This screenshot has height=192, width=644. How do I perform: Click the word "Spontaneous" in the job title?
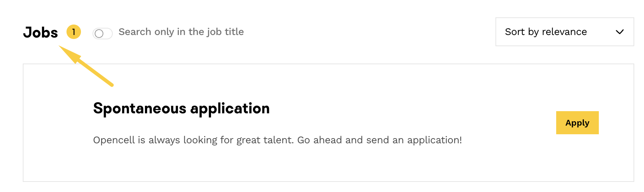click(140, 109)
